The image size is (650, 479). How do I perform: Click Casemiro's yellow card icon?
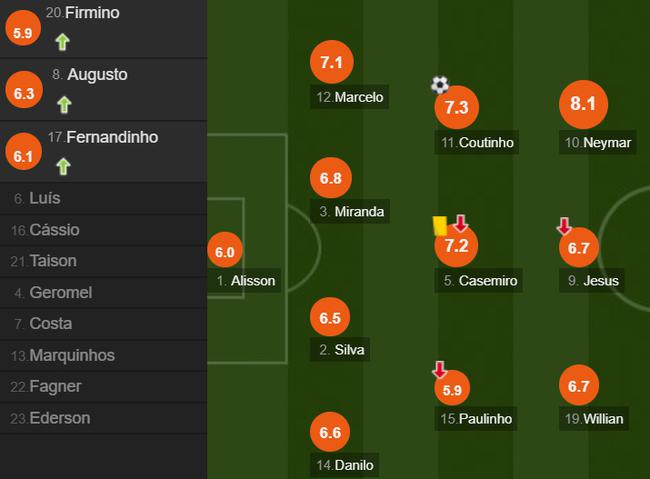click(438, 225)
